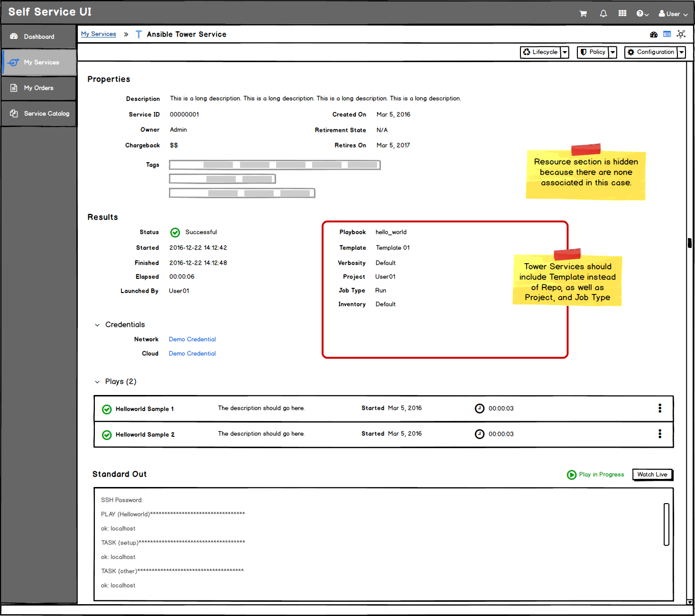Screen dimensions: 695x616
Task: Click the second Tags field row
Action: point(222,179)
